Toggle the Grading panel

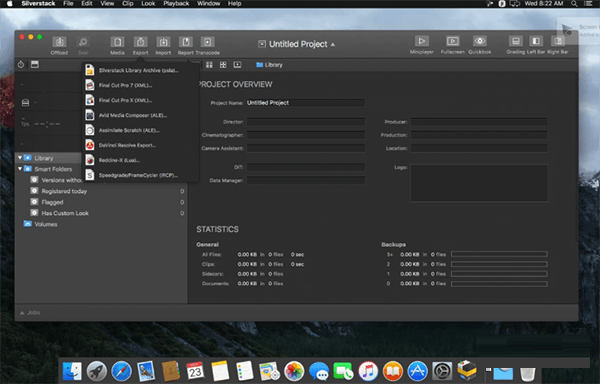click(x=515, y=41)
